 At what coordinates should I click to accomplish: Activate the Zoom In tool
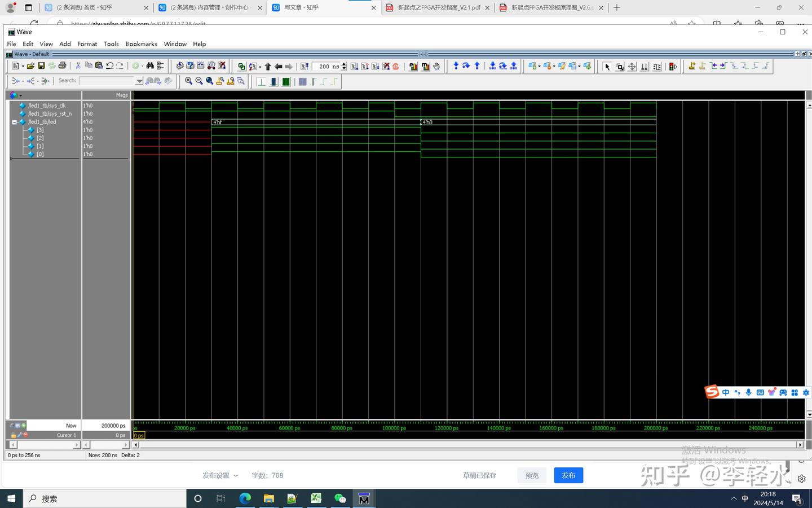click(x=189, y=81)
